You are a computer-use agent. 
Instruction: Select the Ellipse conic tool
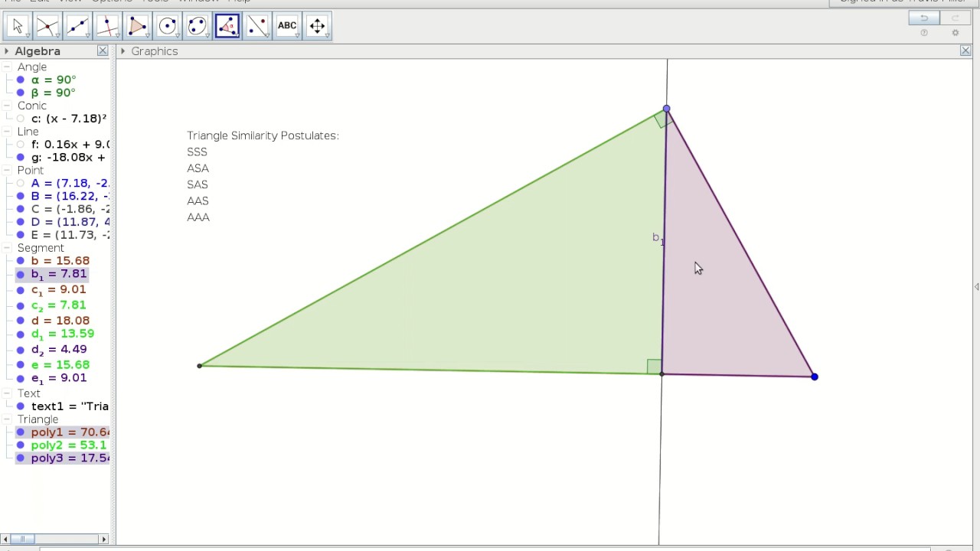[197, 26]
